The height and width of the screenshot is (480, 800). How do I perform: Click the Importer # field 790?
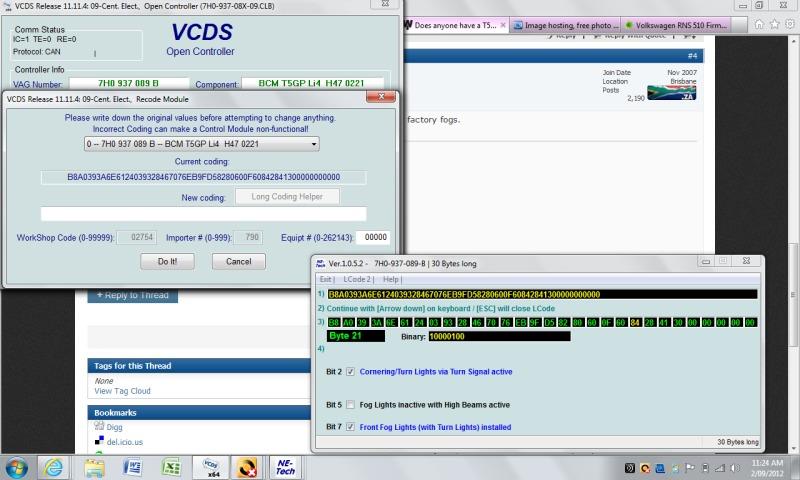pos(249,237)
